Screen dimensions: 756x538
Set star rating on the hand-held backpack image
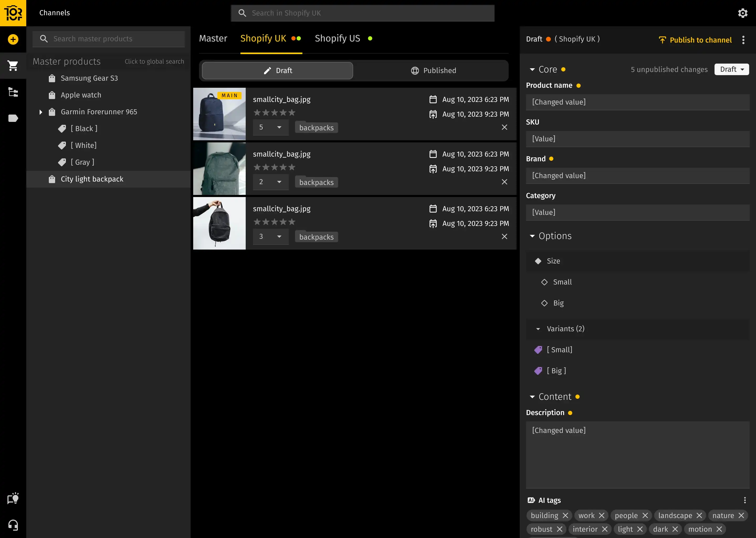[x=274, y=222]
